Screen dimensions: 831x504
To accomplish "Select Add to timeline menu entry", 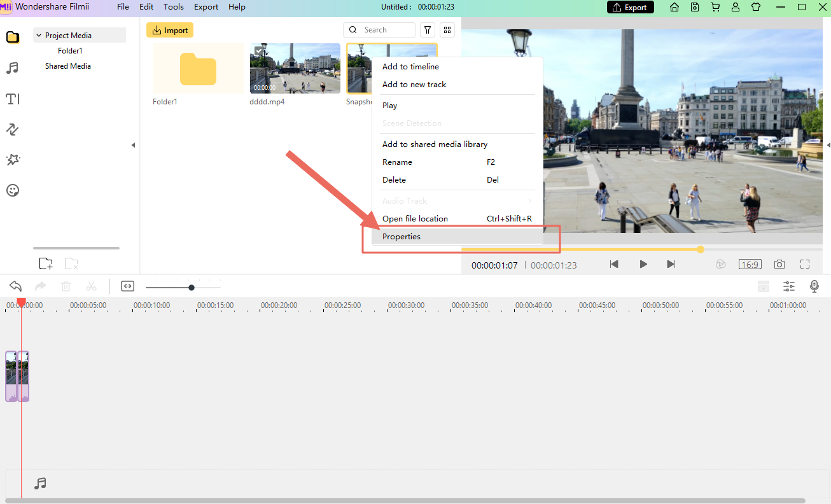I will click(x=410, y=67).
